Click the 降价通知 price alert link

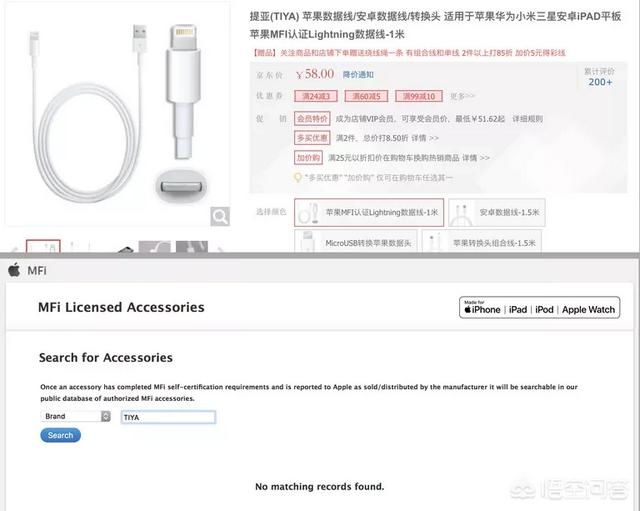click(x=358, y=74)
